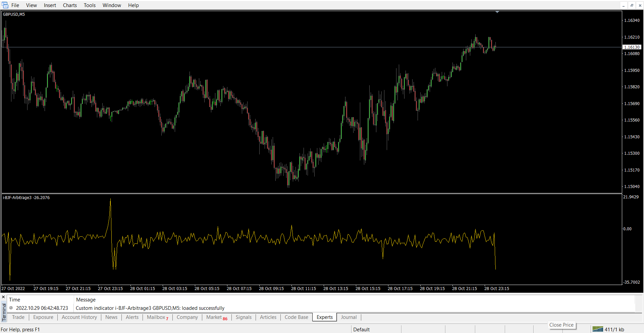Click the log entry bullet icon
644x333 pixels.
click(x=11, y=308)
